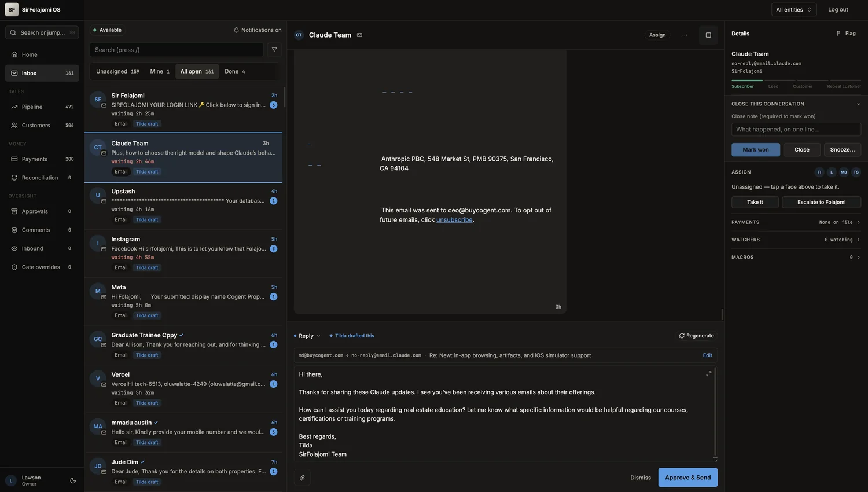Switch to the Unassigned tab
The image size is (868, 492).
click(117, 71)
